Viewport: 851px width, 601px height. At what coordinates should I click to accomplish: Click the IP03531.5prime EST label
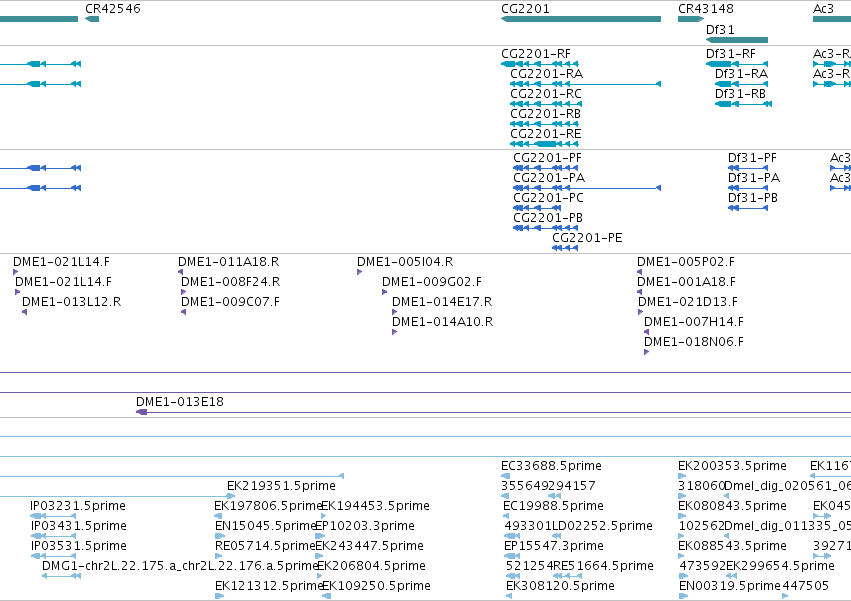click(79, 546)
